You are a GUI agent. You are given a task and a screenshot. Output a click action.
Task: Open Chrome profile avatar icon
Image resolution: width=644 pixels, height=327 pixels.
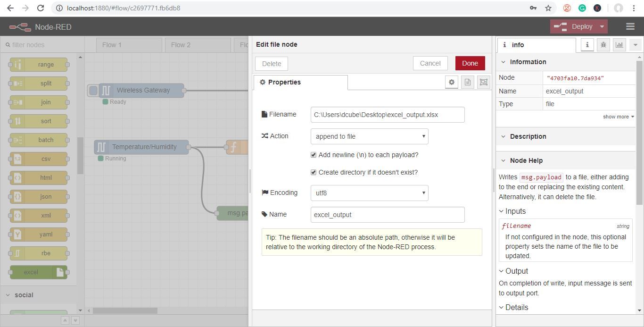click(x=619, y=8)
